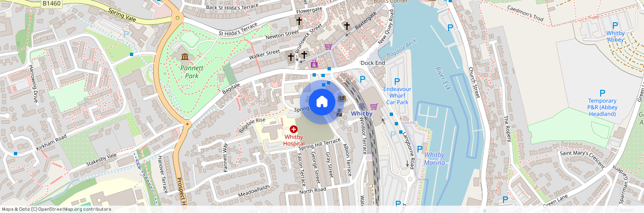Select the Endeavour Wharf Car Park label
Viewport: 644px width, 213px height.
[397, 95]
